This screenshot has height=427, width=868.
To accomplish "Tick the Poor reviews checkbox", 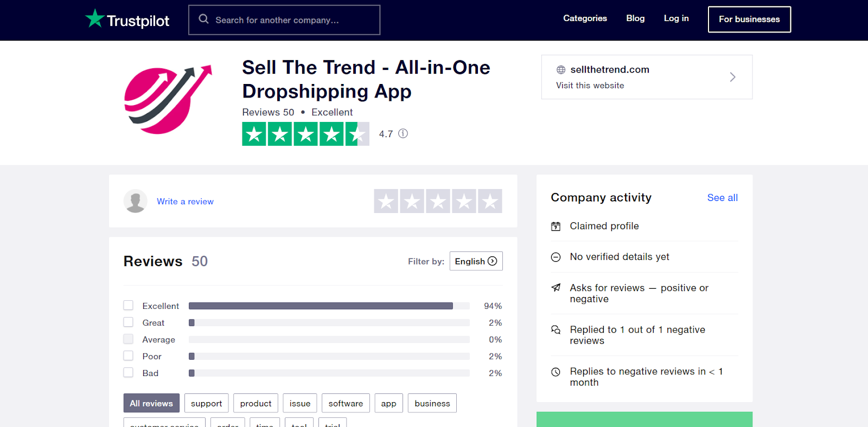I will click(129, 356).
